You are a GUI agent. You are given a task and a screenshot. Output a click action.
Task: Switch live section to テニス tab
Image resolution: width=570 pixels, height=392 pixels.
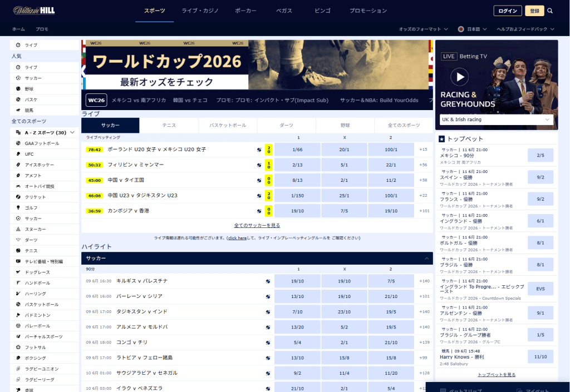(169, 125)
